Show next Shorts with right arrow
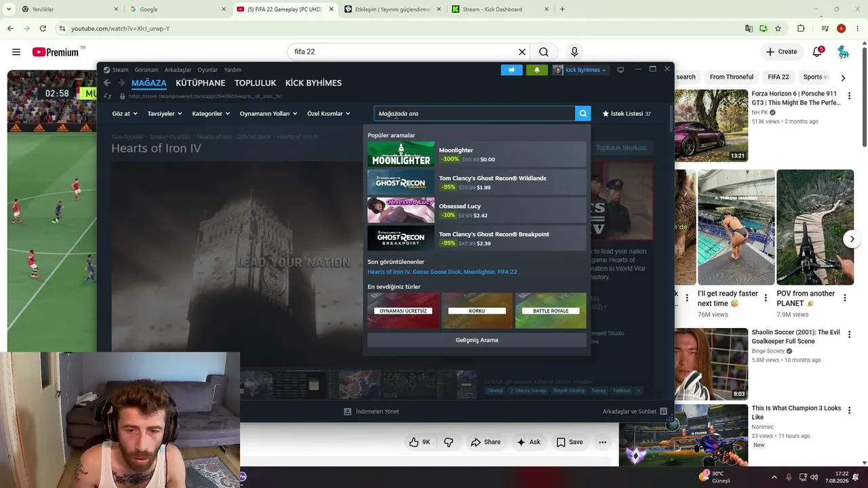Image resolution: width=868 pixels, height=488 pixels. [x=852, y=239]
